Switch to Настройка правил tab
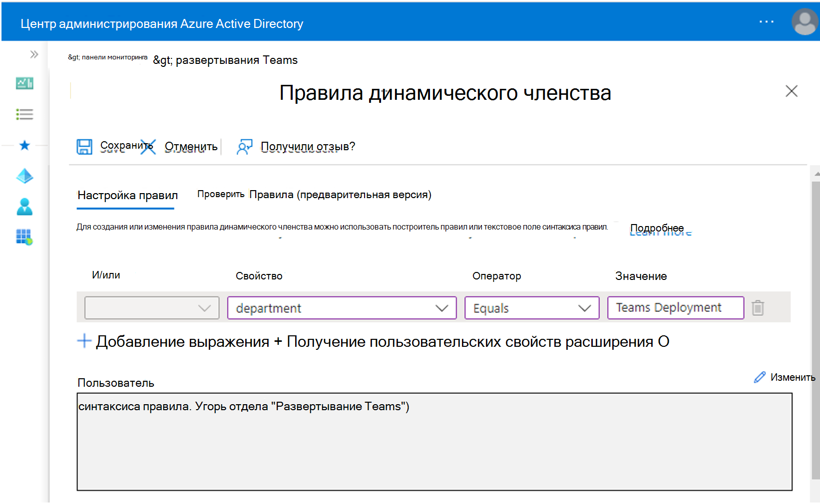Viewport: 820px width, 504px height. click(x=127, y=195)
